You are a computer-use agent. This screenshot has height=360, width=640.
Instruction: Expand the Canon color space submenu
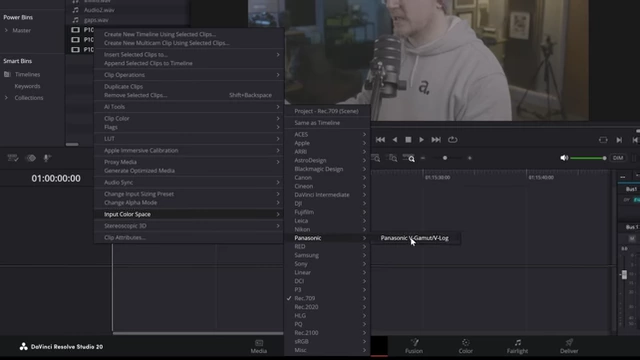328,178
